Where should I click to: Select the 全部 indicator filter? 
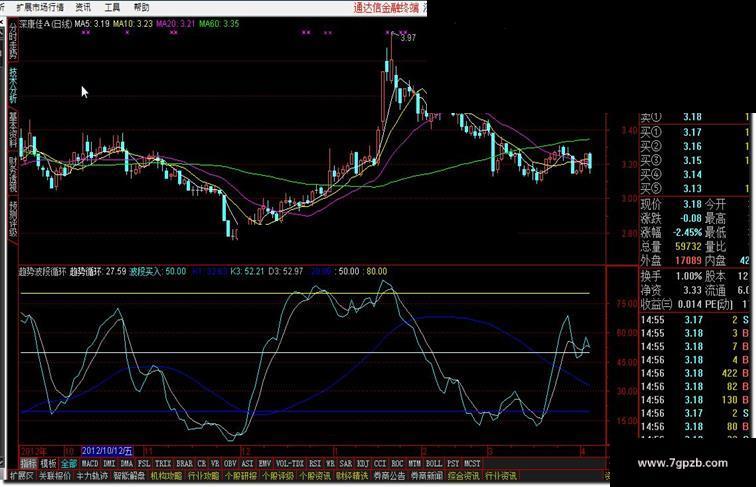tap(69, 463)
